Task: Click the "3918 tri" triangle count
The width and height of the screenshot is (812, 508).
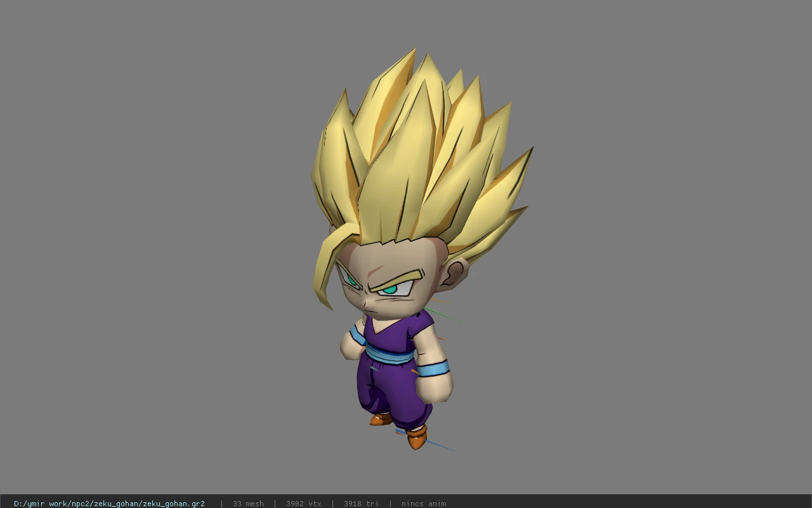Action: pos(361,504)
